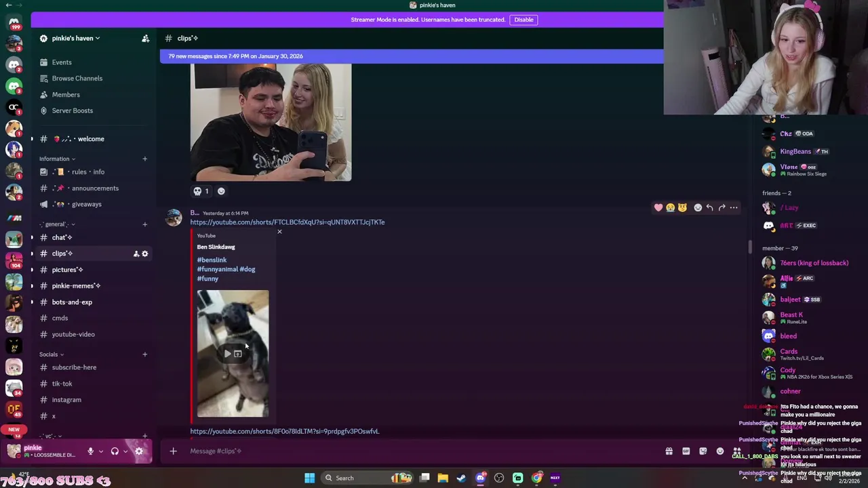Forward the YouTube shorts message
The image size is (868, 488).
pos(722,207)
